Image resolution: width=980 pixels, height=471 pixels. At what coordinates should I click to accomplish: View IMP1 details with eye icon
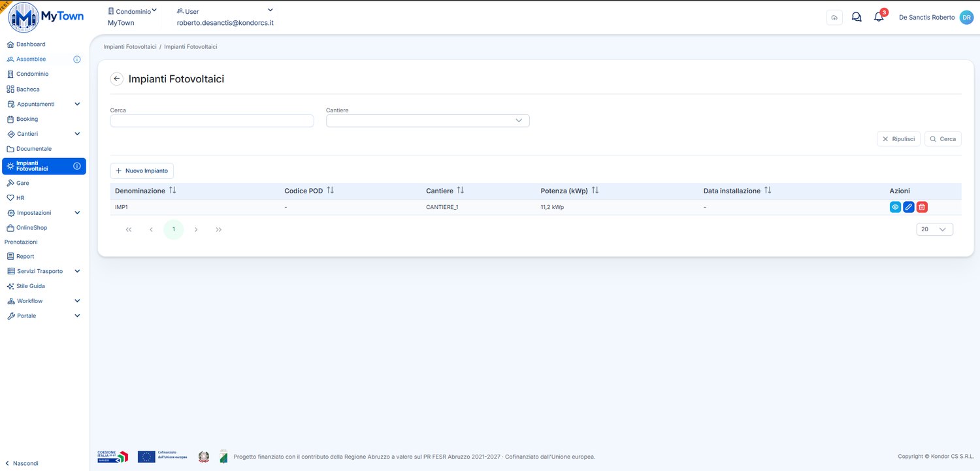point(895,207)
